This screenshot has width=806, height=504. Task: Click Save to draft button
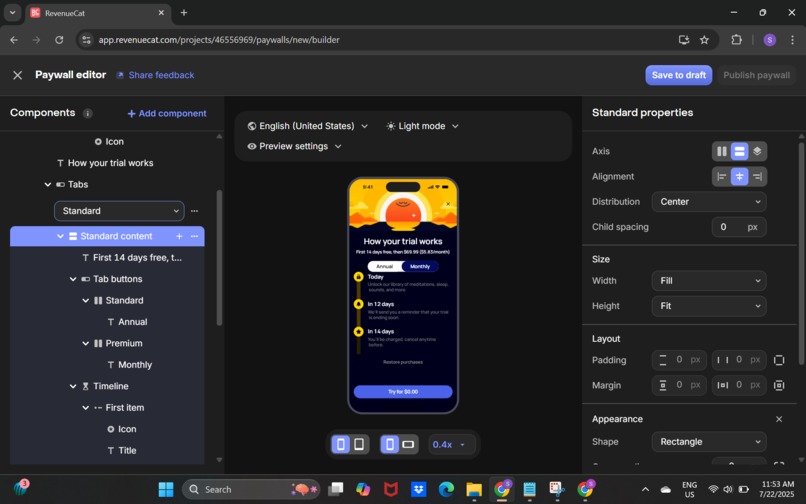click(x=679, y=75)
